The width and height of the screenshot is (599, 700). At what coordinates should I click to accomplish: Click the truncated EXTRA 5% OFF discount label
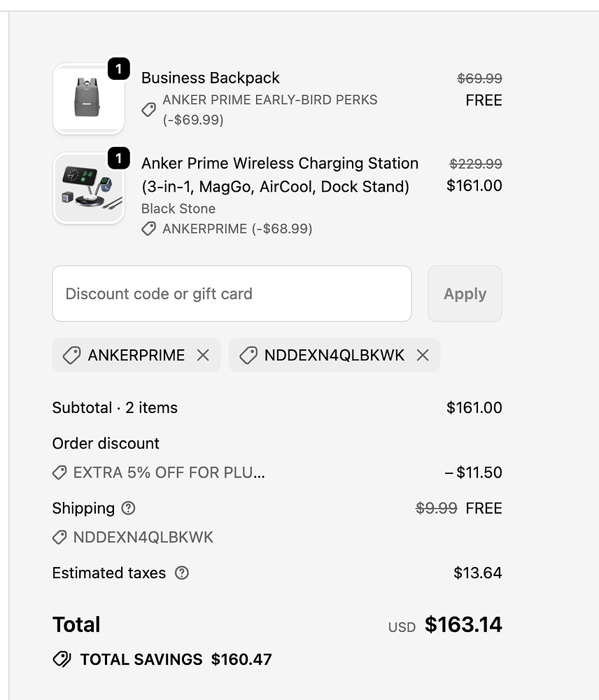point(169,473)
